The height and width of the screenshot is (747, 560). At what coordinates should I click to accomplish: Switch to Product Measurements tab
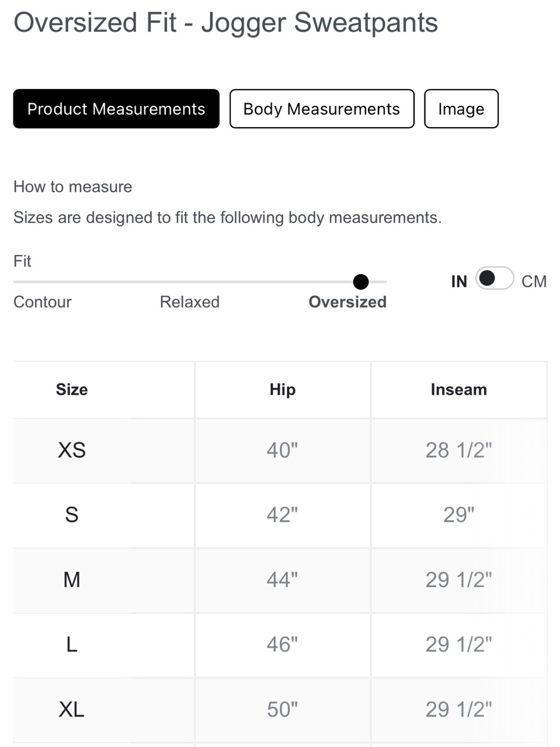click(x=116, y=109)
